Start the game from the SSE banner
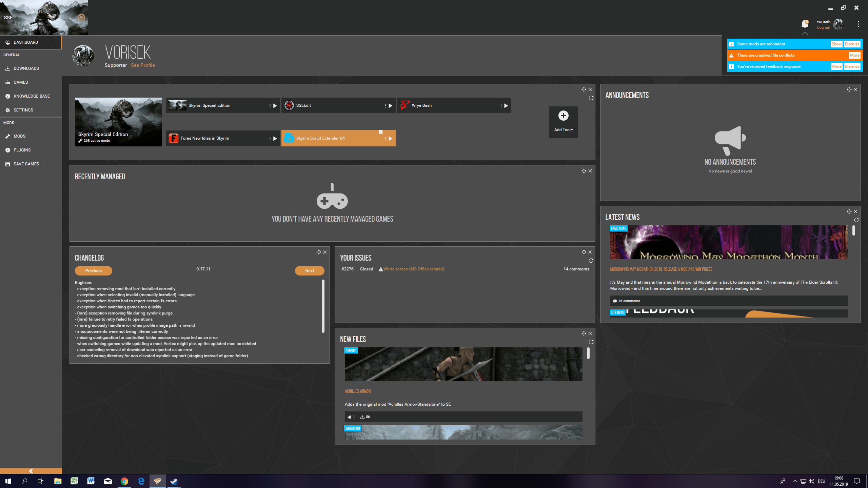 click(81, 17)
